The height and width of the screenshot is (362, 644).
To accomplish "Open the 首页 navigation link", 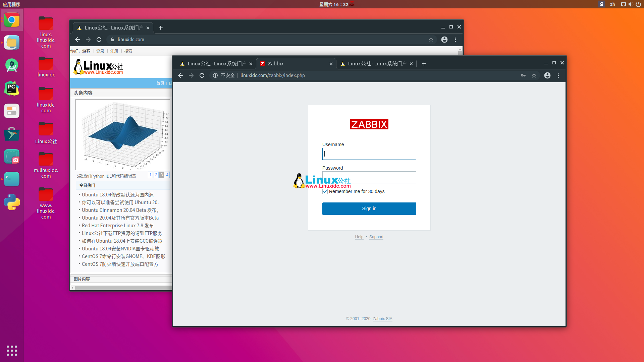I will 160,83.
